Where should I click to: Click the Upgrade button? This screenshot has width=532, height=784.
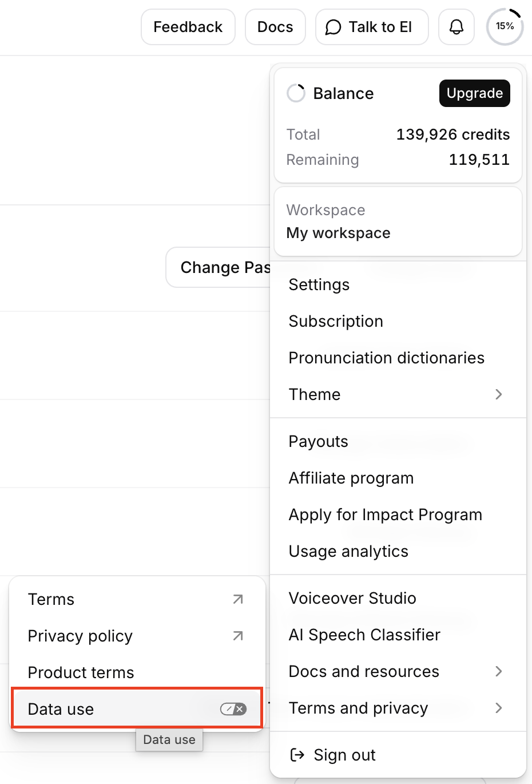pyautogui.click(x=475, y=93)
